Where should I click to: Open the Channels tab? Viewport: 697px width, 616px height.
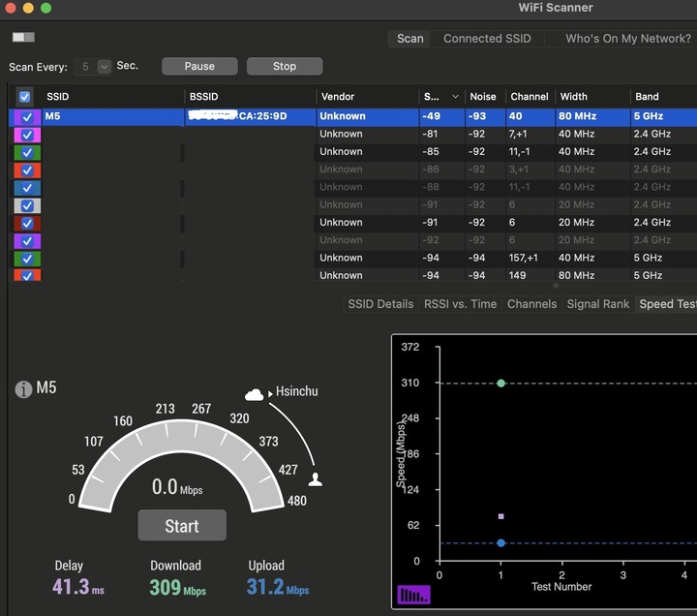coord(531,304)
